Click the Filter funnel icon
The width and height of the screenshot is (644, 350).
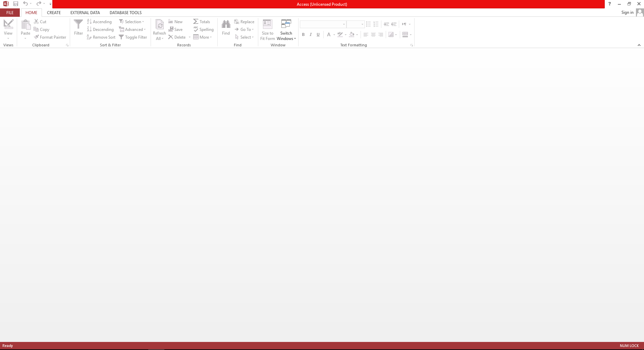(x=78, y=25)
